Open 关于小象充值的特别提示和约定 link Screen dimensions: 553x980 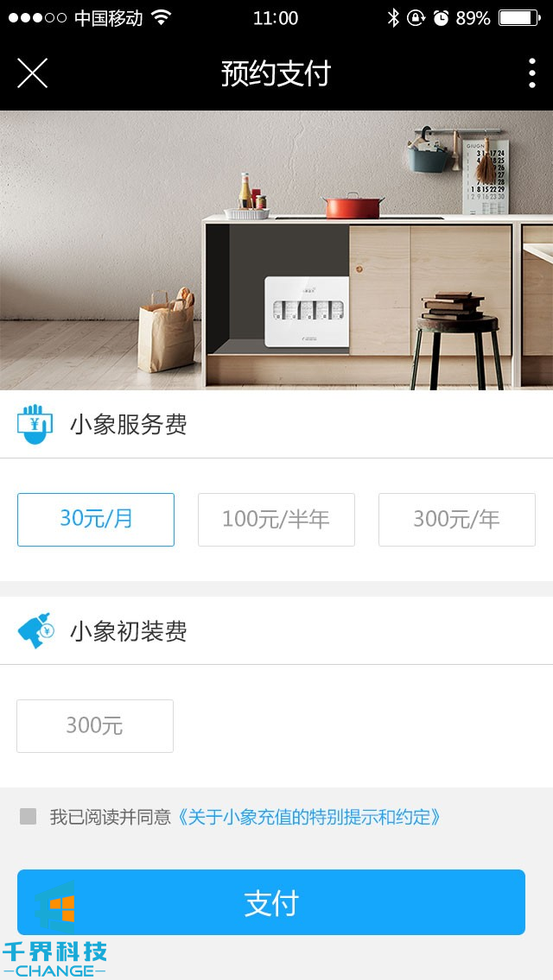pyautogui.click(x=307, y=817)
